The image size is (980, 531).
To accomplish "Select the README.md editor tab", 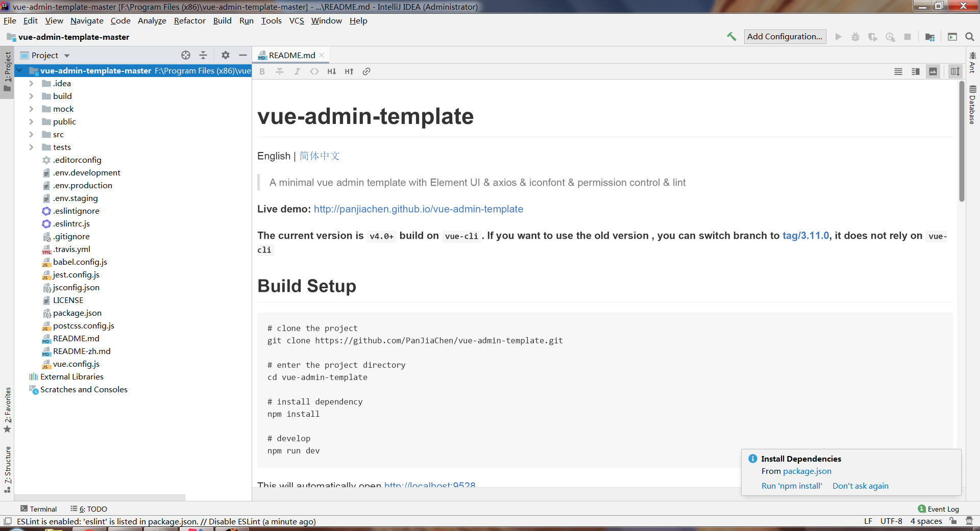I will click(292, 55).
